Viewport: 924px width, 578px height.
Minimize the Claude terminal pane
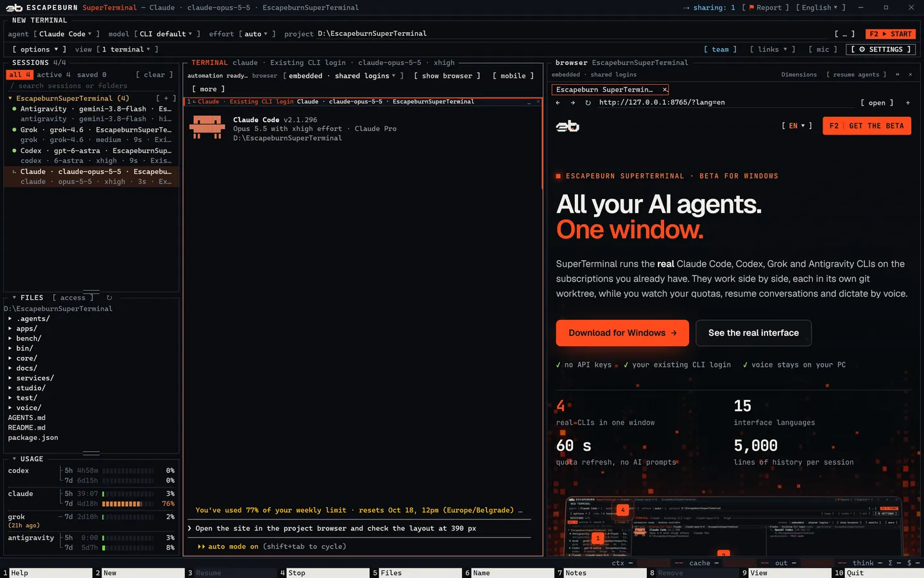pos(529,101)
